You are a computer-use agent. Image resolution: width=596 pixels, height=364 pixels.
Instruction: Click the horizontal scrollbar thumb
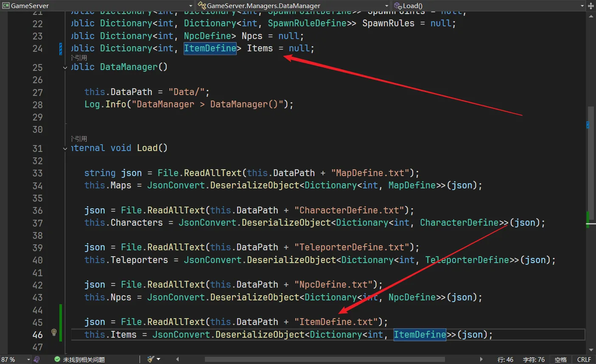(x=325, y=359)
